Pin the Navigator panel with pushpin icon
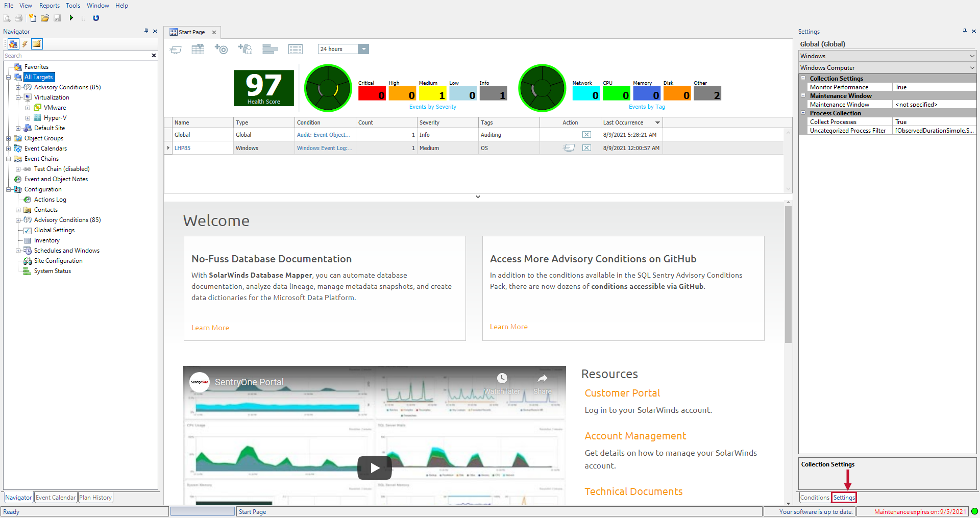The width and height of the screenshot is (980, 518). [x=146, y=31]
